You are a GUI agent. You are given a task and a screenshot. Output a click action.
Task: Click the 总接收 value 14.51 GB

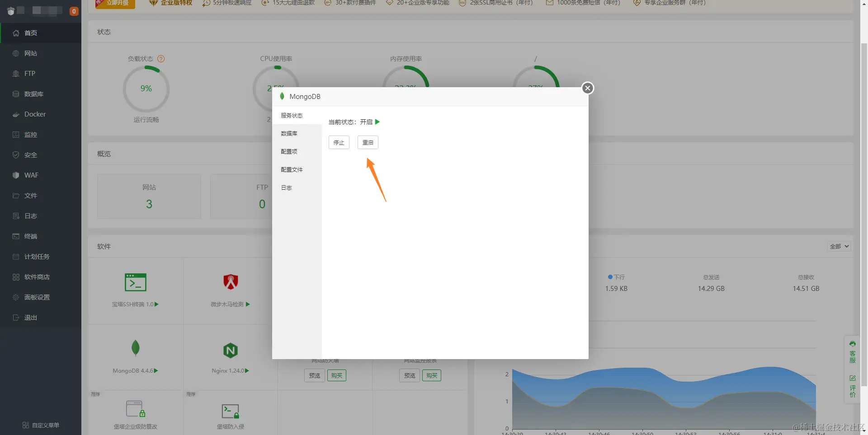click(806, 289)
